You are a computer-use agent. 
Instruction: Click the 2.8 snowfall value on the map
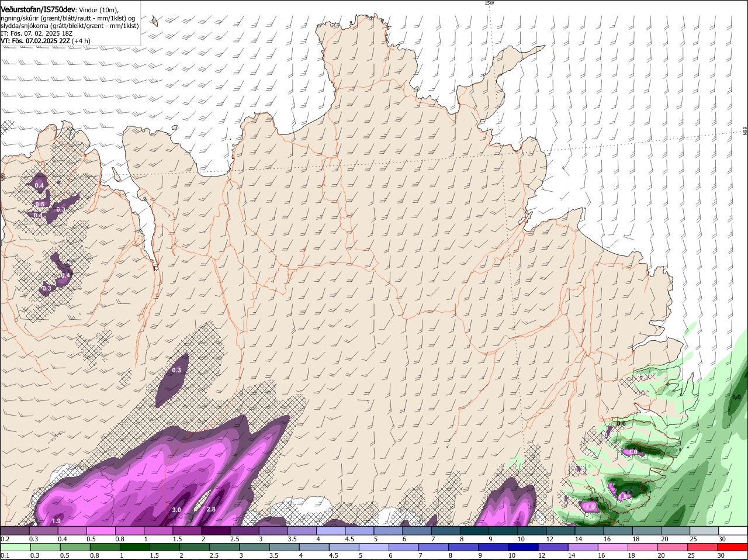[x=211, y=509]
